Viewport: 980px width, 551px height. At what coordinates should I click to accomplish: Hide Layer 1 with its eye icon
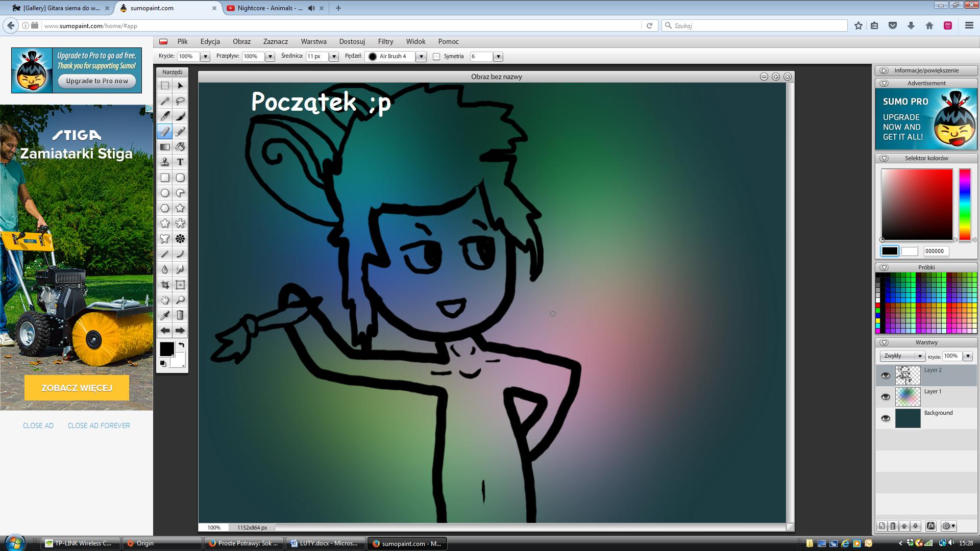886,397
